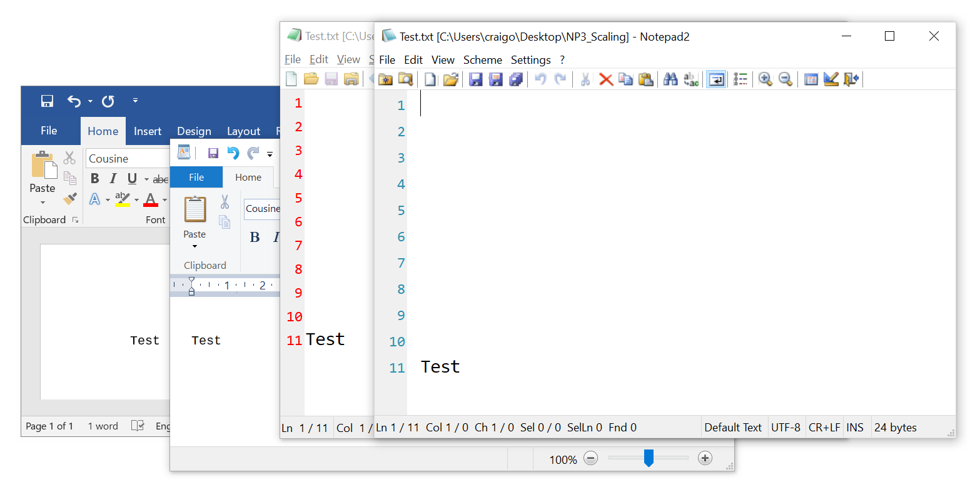Open Text Effects dropdown arrow in Word
980x487 pixels.
(x=108, y=200)
